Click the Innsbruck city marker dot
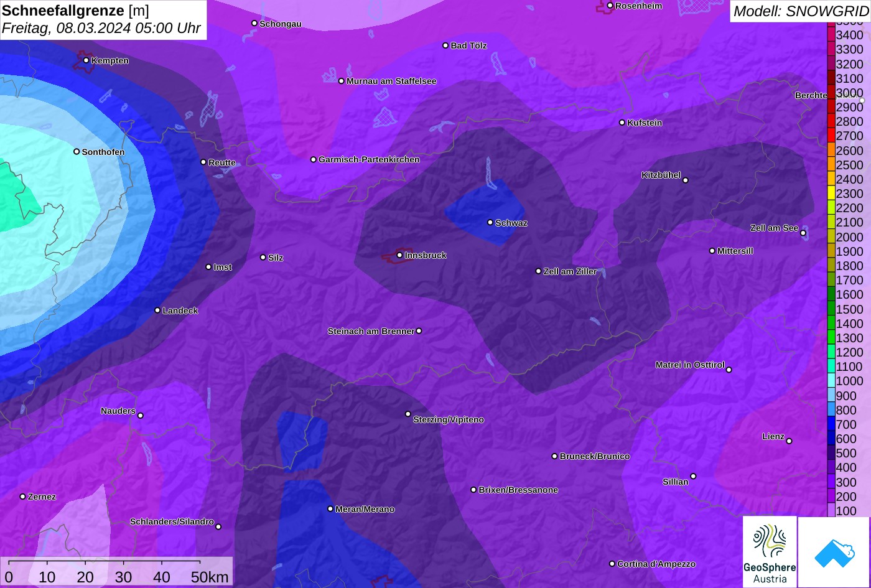The width and height of the screenshot is (871, 588). pyautogui.click(x=399, y=255)
